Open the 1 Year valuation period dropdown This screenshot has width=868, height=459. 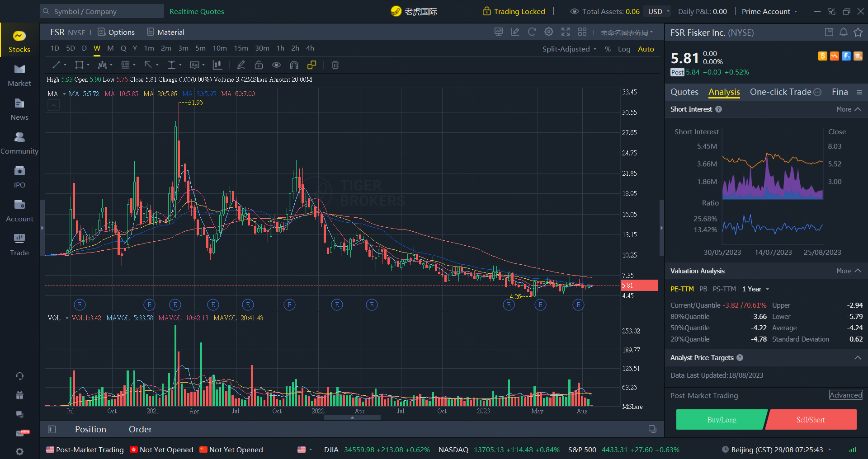pos(755,289)
